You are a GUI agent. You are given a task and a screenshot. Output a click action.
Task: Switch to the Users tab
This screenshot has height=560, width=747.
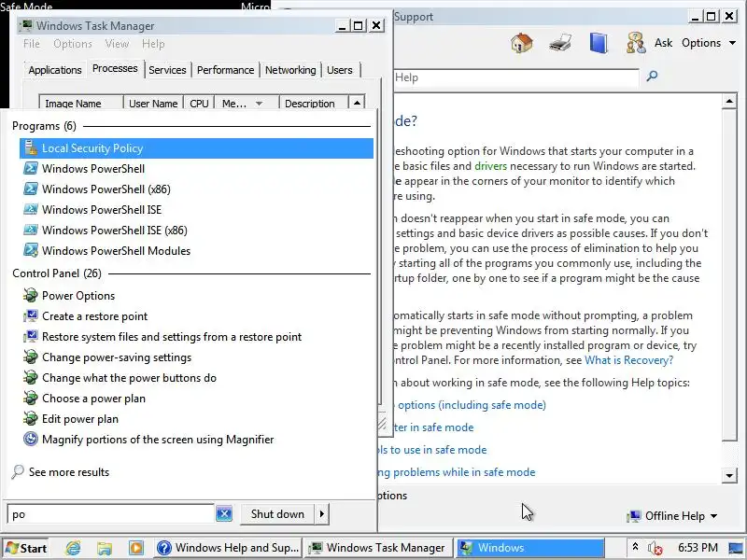tap(340, 70)
